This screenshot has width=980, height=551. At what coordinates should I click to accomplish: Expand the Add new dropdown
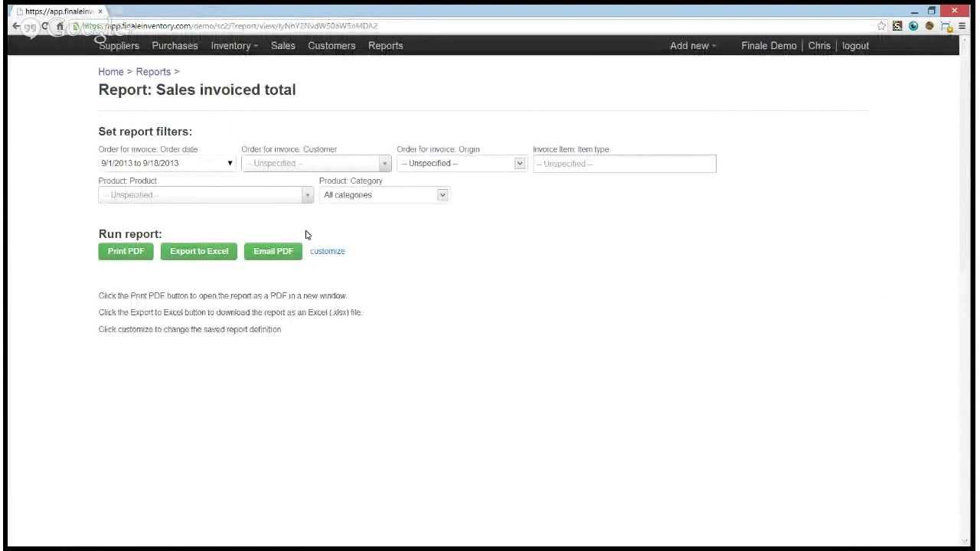(693, 46)
